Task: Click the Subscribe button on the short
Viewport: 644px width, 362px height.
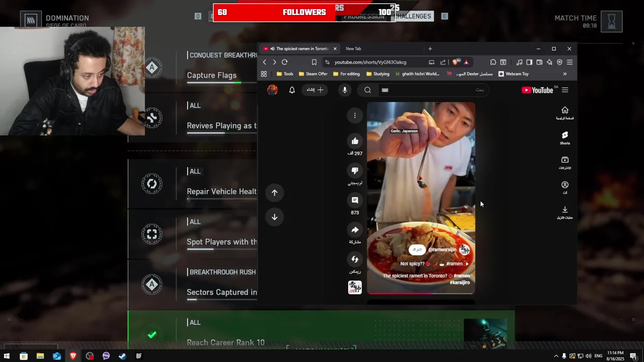Action: coord(417,250)
